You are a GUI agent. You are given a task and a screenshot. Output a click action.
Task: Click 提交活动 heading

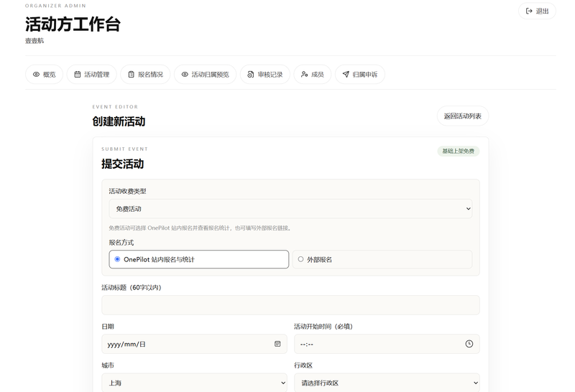click(122, 164)
